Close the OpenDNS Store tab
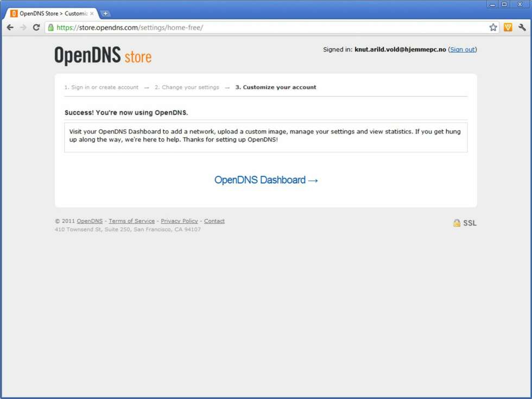Screen dimensions: 532x399 point(92,14)
